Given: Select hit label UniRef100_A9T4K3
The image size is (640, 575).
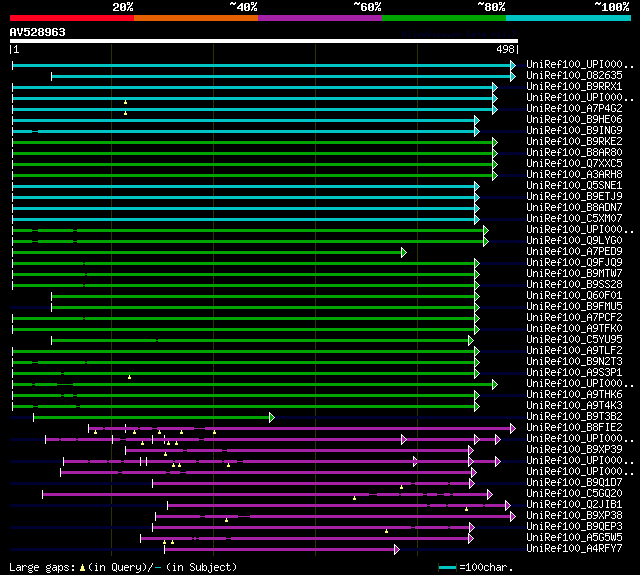Looking at the screenshot, I should 574,406.
